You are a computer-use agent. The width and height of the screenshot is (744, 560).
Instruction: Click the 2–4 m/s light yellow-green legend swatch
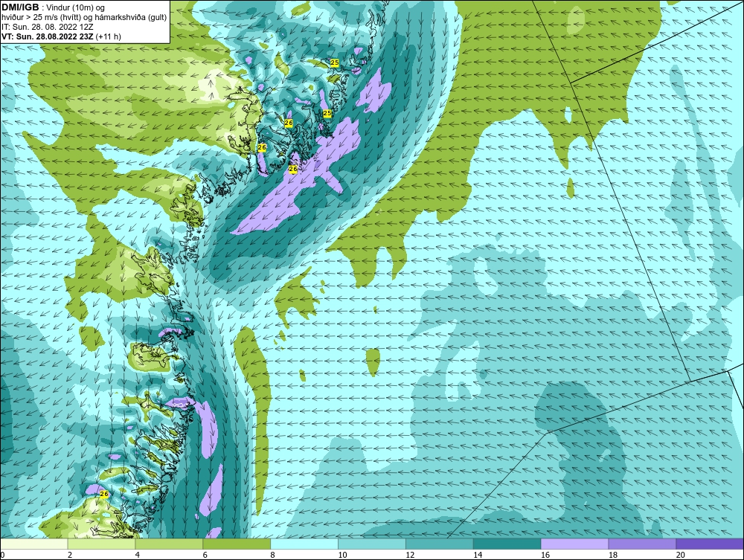(x=101, y=544)
